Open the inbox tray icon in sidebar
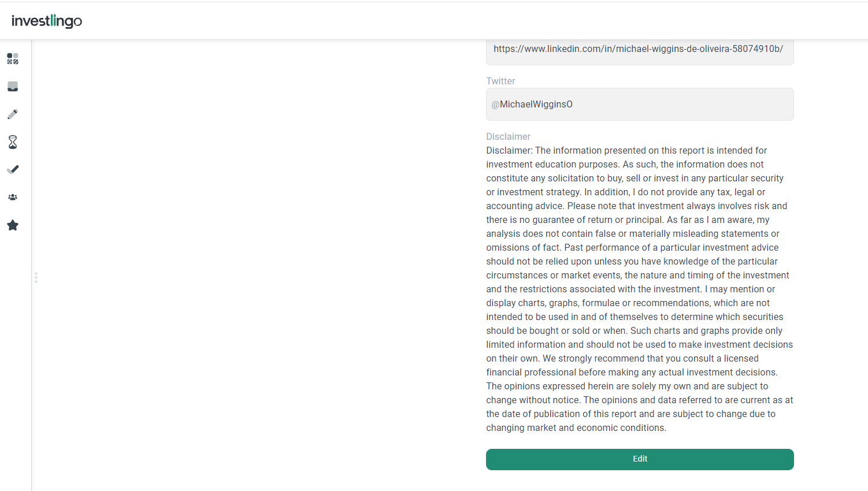The image size is (868, 491). click(13, 87)
